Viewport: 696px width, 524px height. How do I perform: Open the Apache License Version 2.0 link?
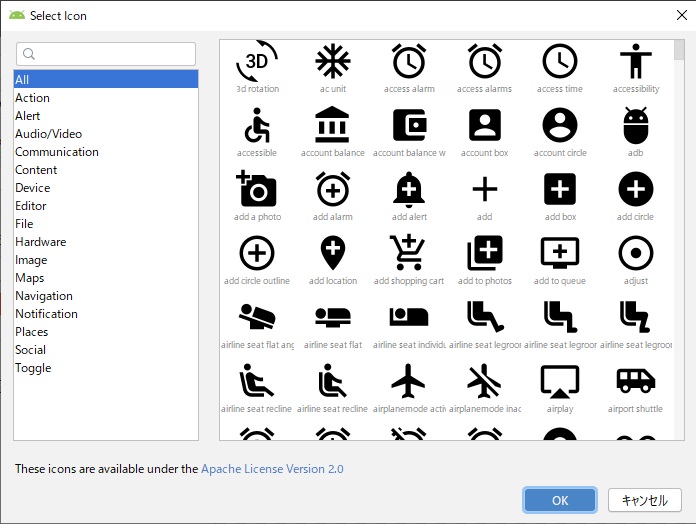coord(272,469)
